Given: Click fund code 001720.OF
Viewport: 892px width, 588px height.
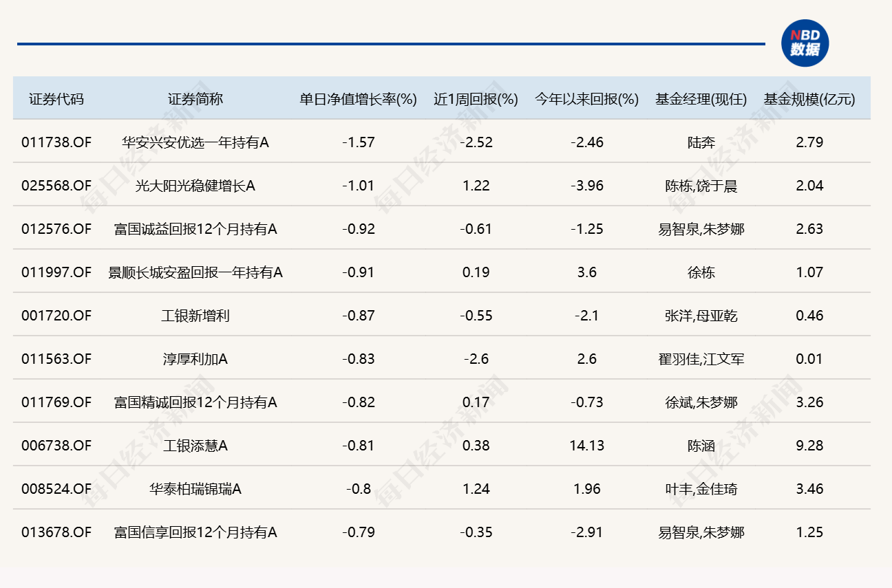Looking at the screenshot, I should [56, 316].
